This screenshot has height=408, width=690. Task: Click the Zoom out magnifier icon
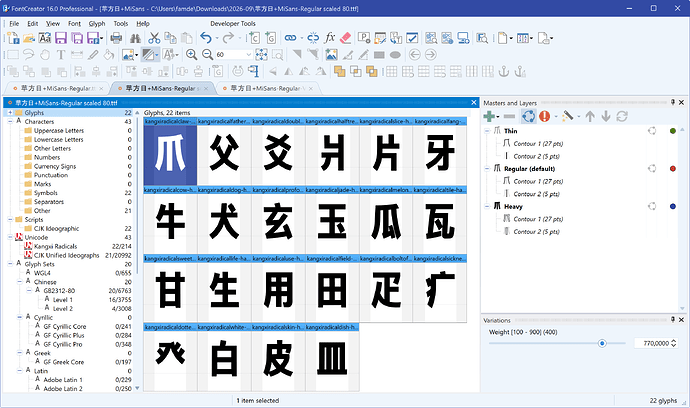pyautogui.click(x=207, y=55)
